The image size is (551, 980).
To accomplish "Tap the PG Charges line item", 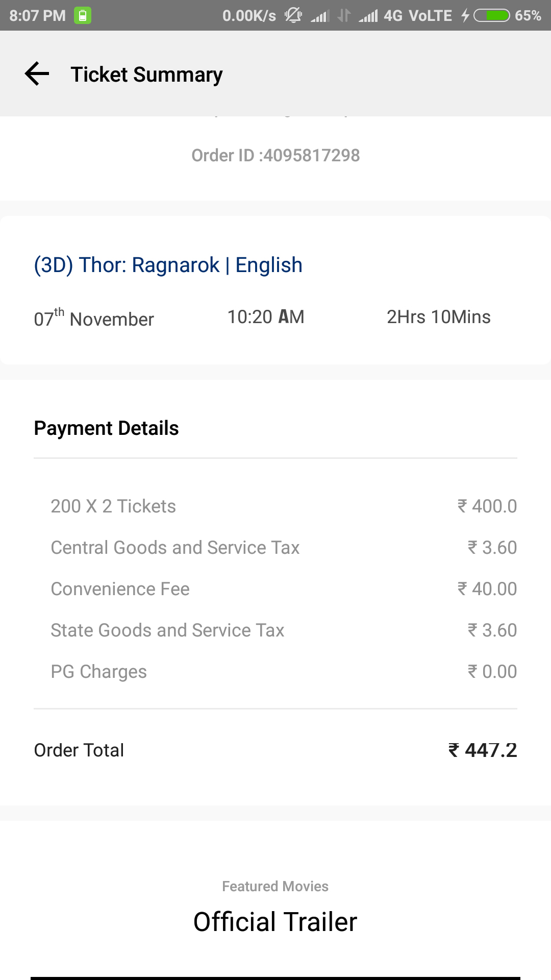I will (x=98, y=672).
